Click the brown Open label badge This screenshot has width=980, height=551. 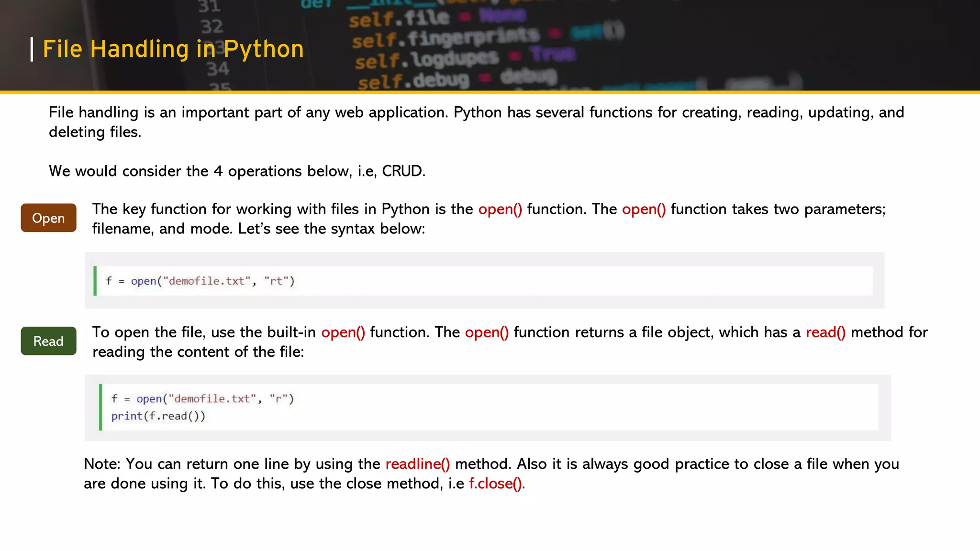coord(48,218)
